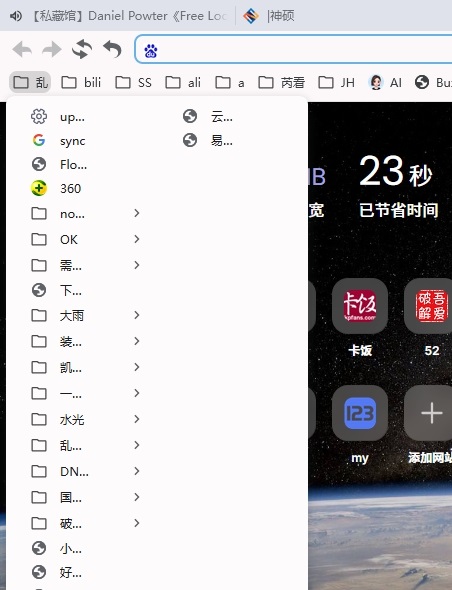Open the JH bookmarks folder
452x590 pixels.
coord(336,82)
